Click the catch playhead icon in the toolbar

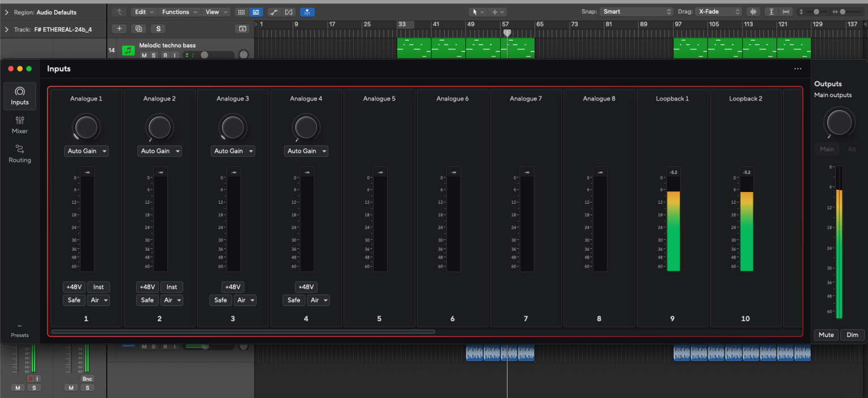307,12
